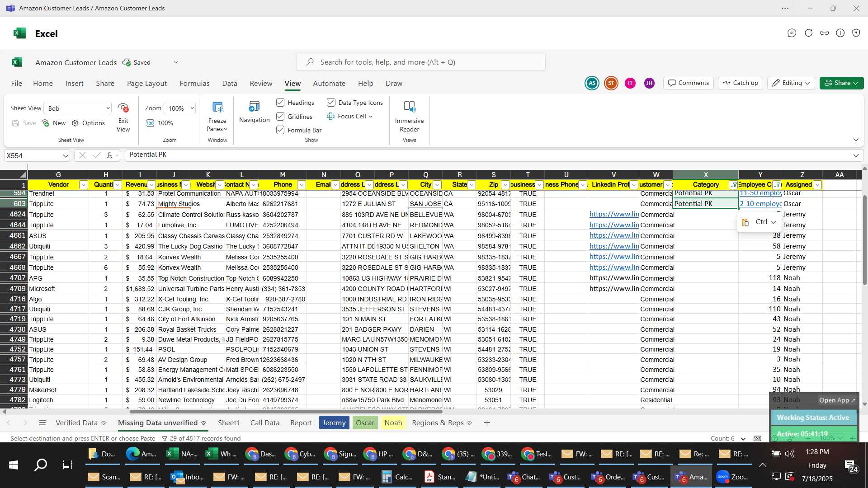Click New sheet view icon

[45, 123]
